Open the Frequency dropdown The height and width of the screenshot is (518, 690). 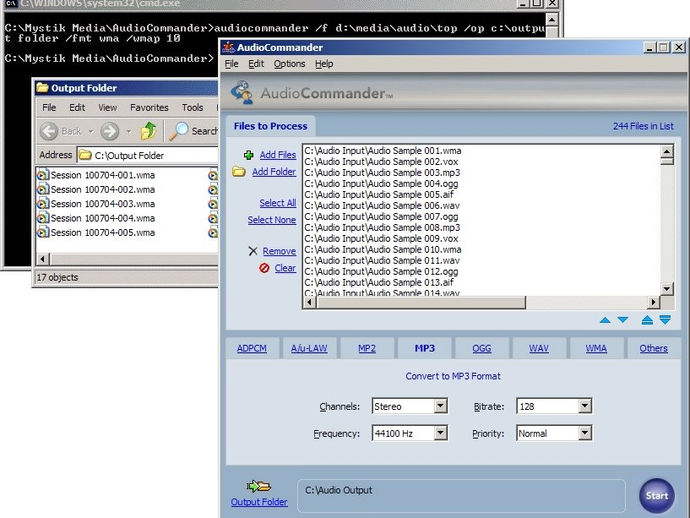pyautogui.click(x=440, y=433)
